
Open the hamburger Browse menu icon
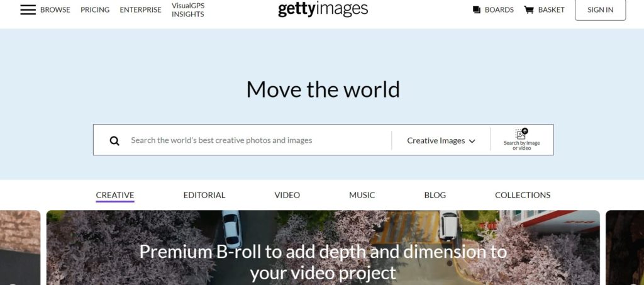(x=28, y=10)
